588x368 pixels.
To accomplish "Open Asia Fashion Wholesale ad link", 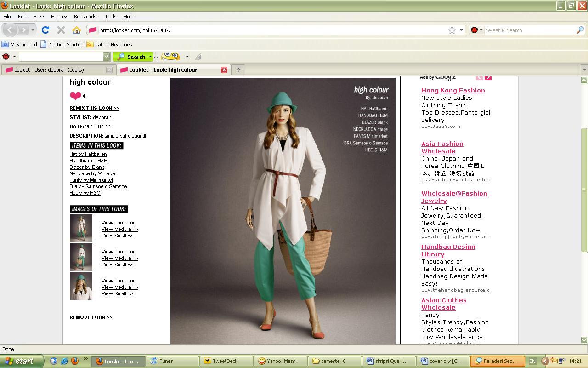I will [442, 147].
